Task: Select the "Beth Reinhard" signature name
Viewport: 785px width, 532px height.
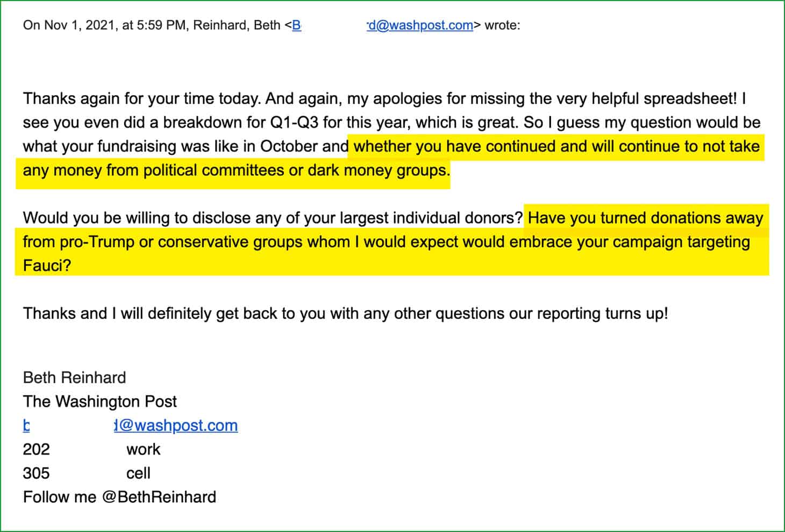Action: [x=74, y=377]
